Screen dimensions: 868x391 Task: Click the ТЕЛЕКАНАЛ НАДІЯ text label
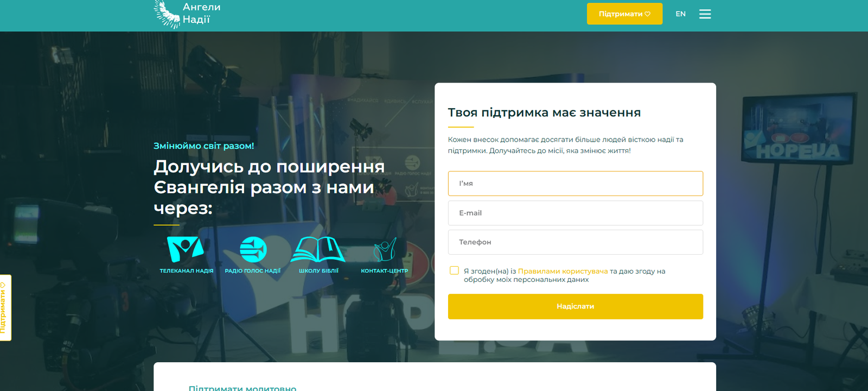tap(186, 271)
